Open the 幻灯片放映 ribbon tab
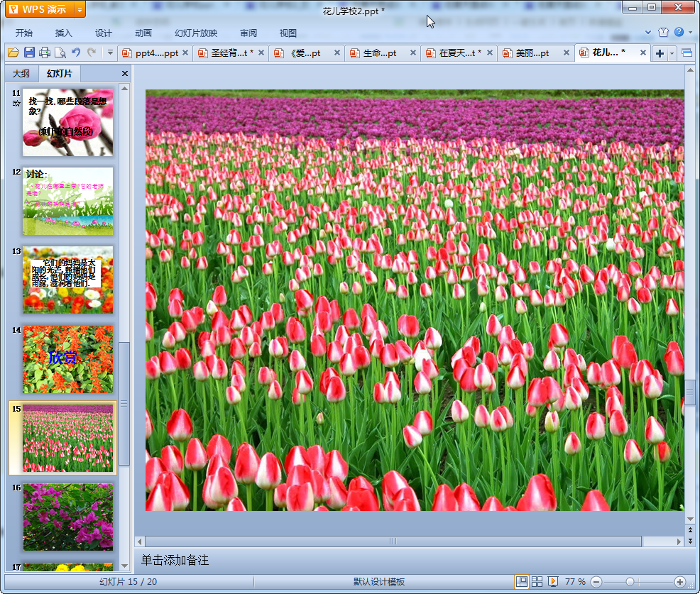 pos(196,33)
